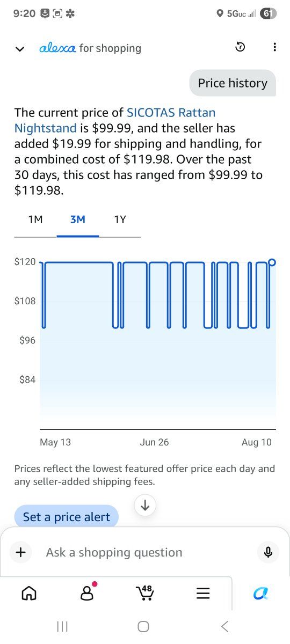Tap the scroll-down arrow button
Viewport: 290px width, 644px height.
145,505
